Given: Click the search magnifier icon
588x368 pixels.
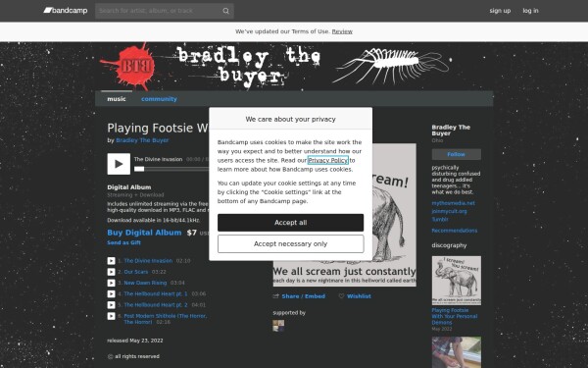Looking at the screenshot, I should point(225,11).
